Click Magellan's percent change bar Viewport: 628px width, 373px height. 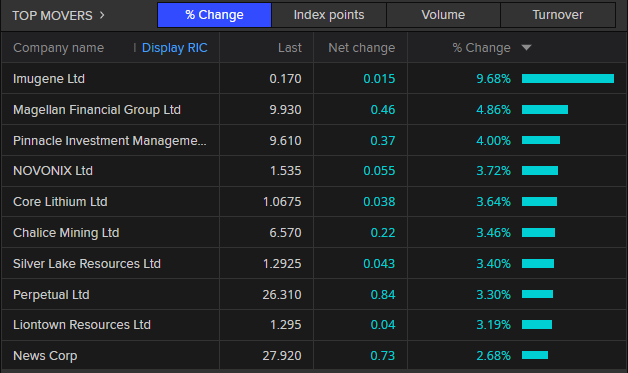point(545,109)
